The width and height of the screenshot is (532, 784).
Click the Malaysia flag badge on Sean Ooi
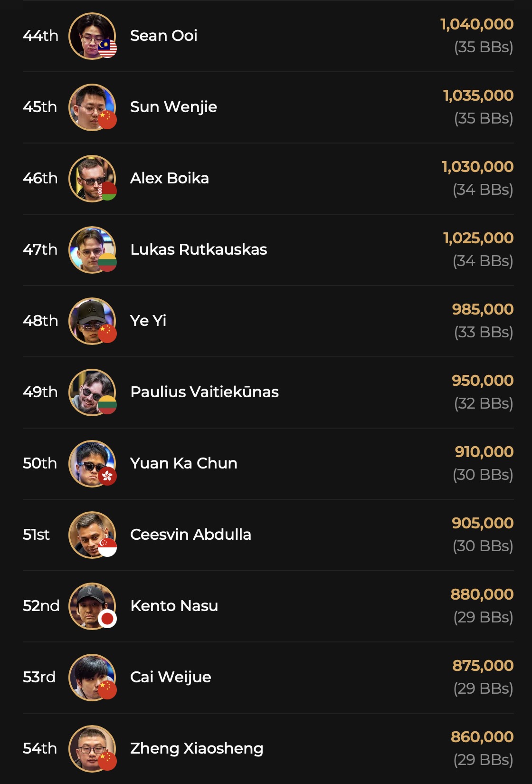tap(108, 48)
